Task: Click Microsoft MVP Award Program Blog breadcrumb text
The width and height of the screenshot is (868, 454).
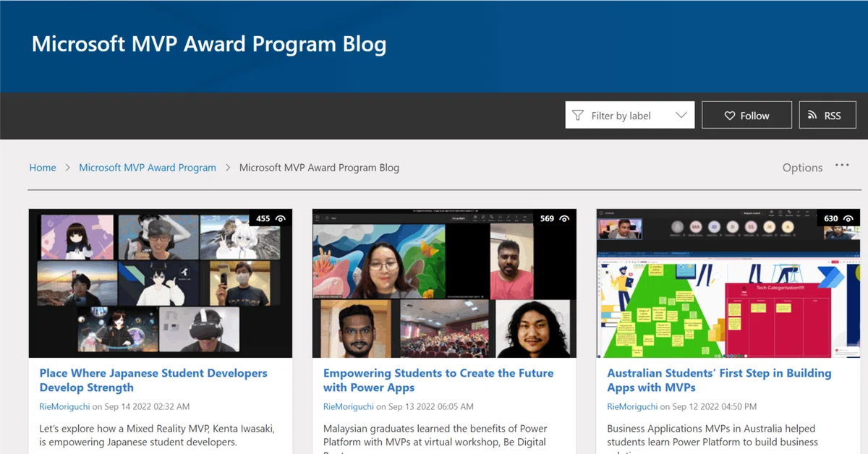Action: tap(319, 167)
